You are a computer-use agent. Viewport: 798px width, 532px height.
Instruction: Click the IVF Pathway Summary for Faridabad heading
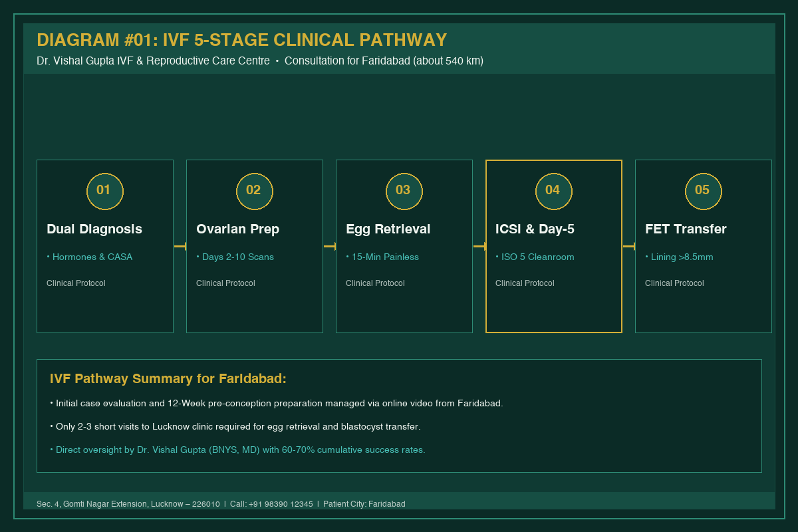[x=168, y=378]
